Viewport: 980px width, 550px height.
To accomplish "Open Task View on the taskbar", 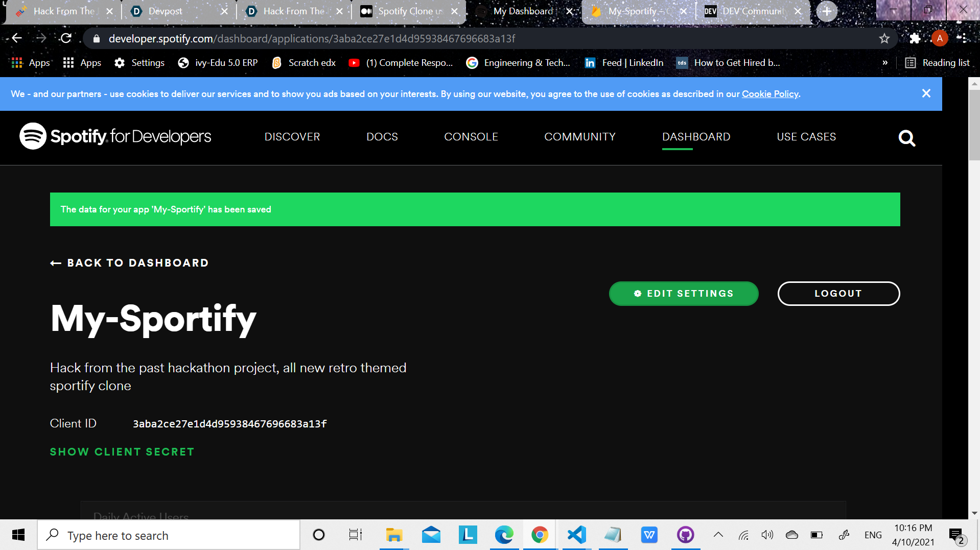I will (x=355, y=535).
